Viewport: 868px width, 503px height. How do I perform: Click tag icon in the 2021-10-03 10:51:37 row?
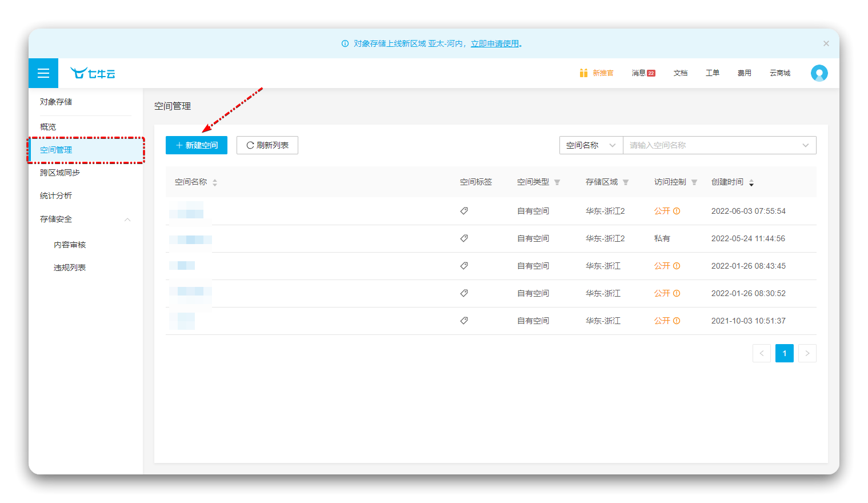[464, 321]
